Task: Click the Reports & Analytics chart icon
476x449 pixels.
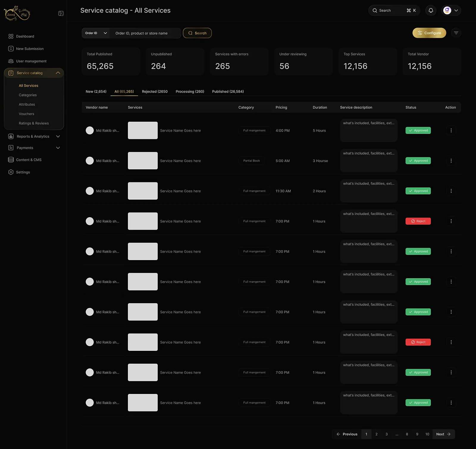Action: pos(11,136)
